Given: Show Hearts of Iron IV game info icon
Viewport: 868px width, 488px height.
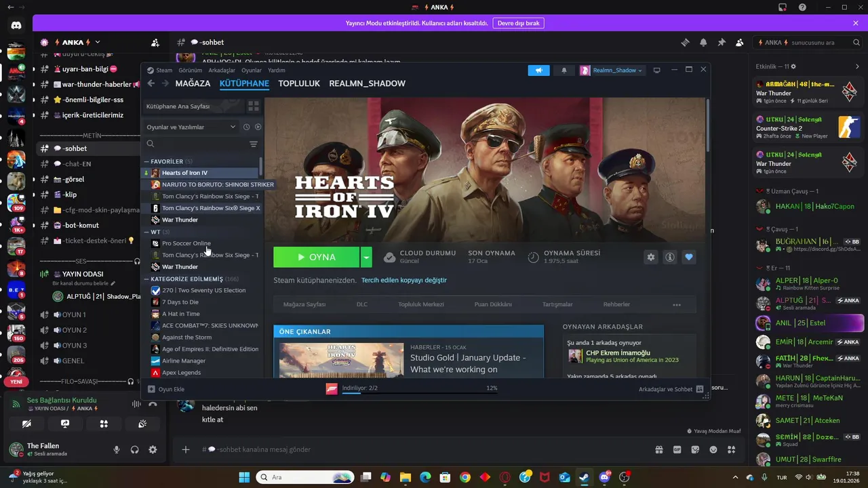Looking at the screenshot, I should pyautogui.click(x=670, y=258).
